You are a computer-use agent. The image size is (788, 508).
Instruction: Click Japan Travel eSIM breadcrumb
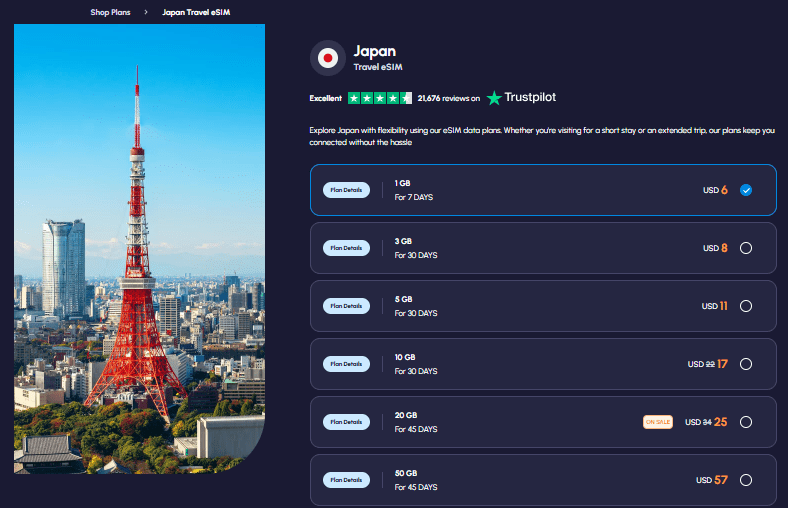point(198,12)
